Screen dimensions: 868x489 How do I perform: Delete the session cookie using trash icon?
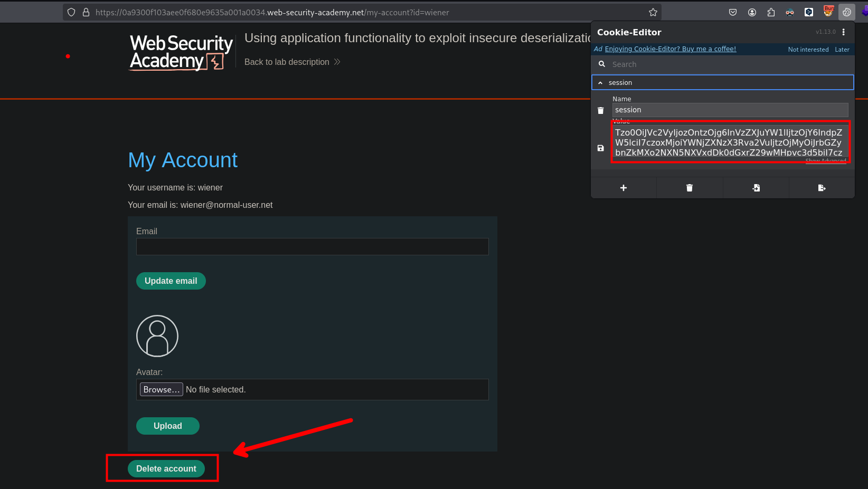point(600,110)
